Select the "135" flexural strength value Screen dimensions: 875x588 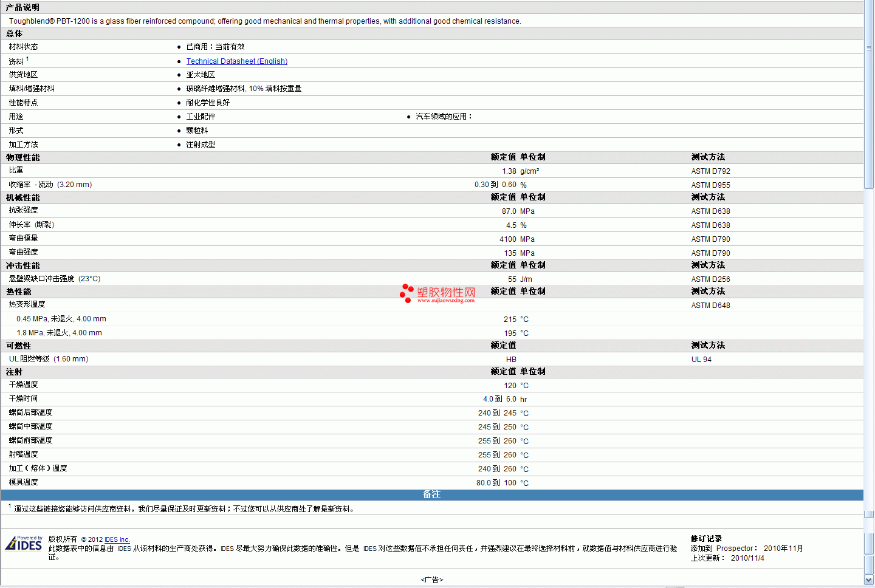pos(510,253)
